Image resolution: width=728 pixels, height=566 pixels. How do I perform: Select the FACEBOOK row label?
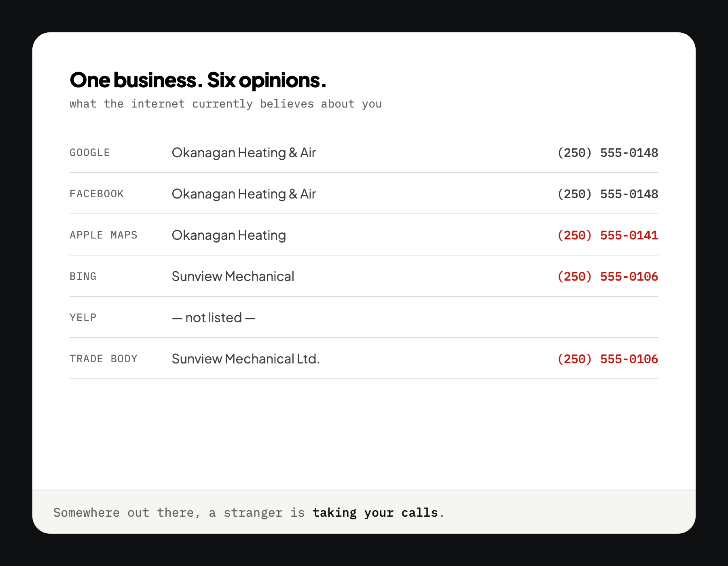[x=97, y=194]
